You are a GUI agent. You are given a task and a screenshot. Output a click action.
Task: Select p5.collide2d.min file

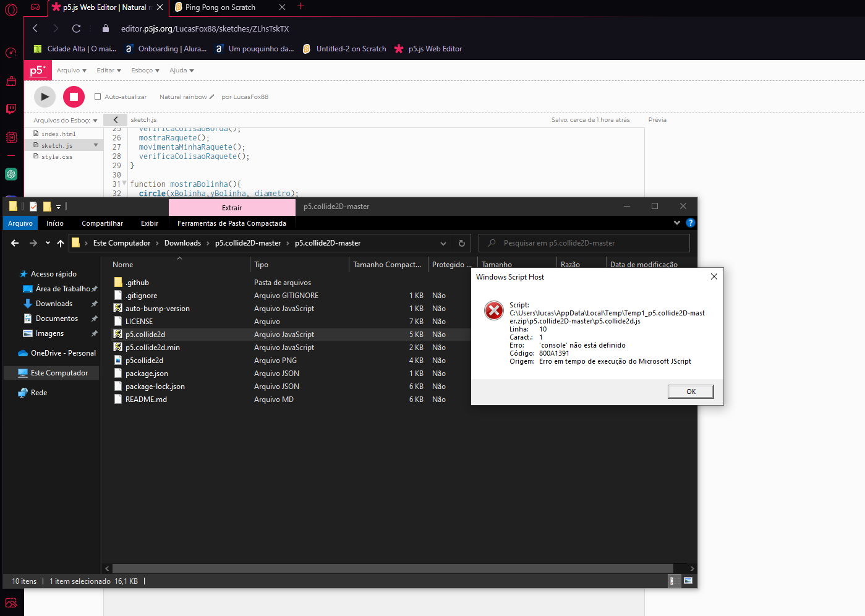152,348
